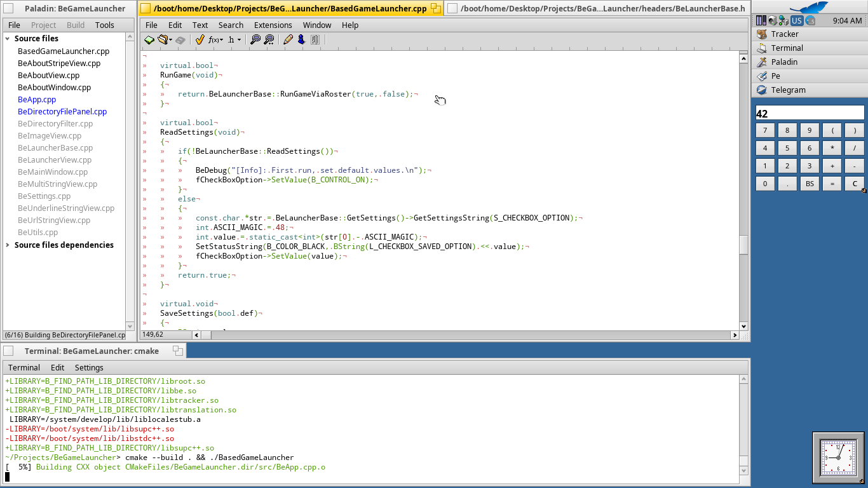Click the Open folder icon in Pe toolbar
868x488 pixels.
point(164,39)
